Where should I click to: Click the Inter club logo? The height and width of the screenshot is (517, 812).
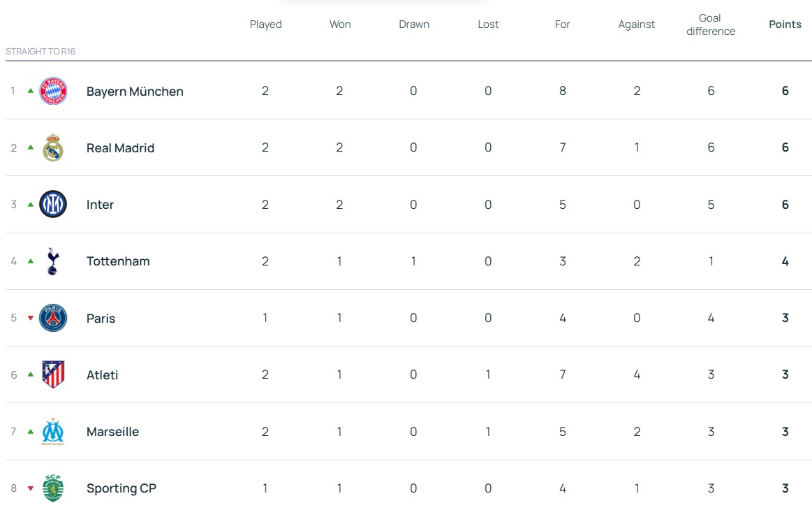coord(53,205)
